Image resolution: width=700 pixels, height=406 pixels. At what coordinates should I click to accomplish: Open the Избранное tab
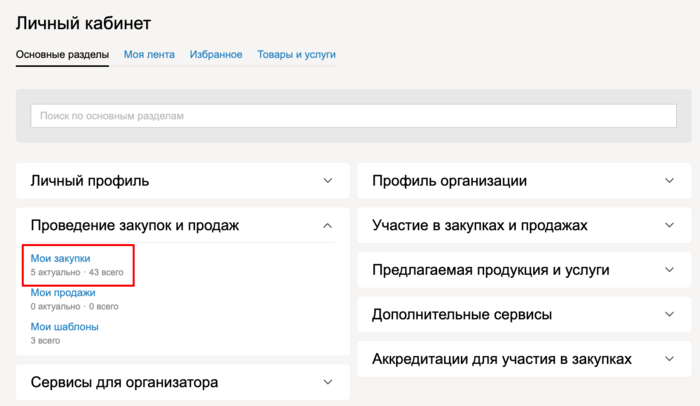click(x=216, y=54)
